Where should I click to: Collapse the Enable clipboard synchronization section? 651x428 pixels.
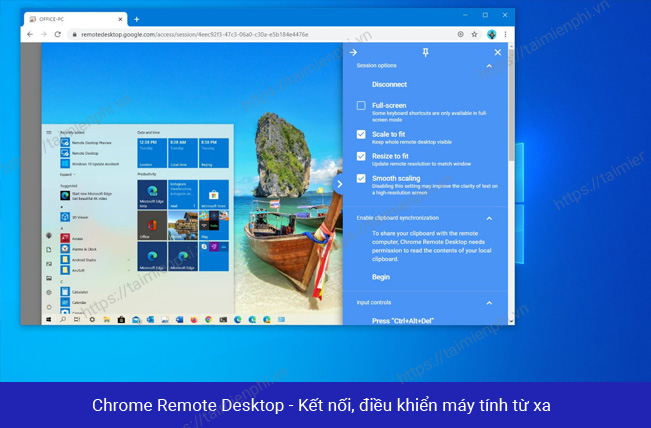pyautogui.click(x=489, y=218)
